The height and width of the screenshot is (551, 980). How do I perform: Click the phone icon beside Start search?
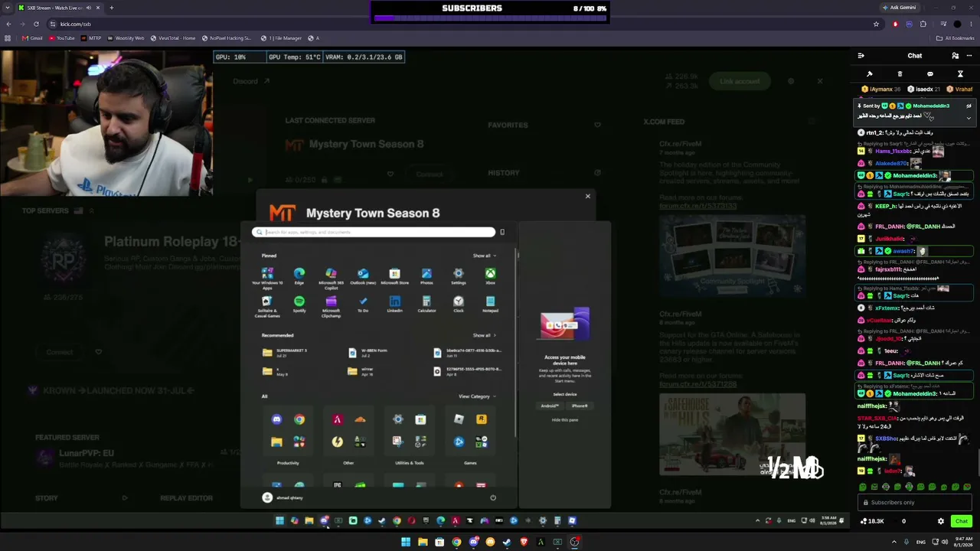pyautogui.click(x=502, y=232)
